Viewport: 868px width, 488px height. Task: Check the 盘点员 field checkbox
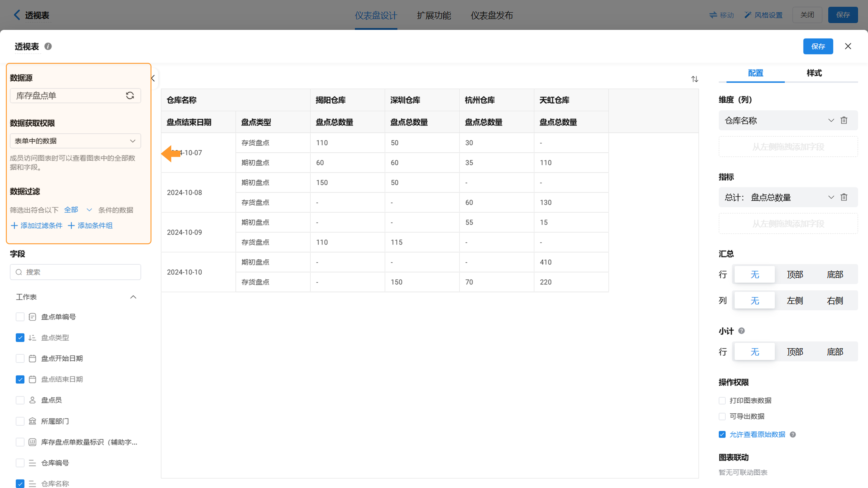pos(20,400)
